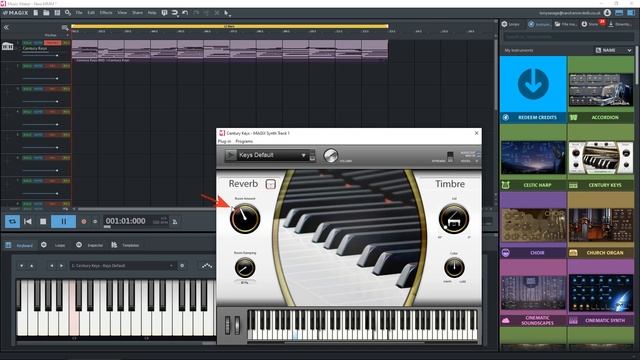Adjust the Room Amount reverb knob
640x360 pixels.
pyautogui.click(x=245, y=218)
